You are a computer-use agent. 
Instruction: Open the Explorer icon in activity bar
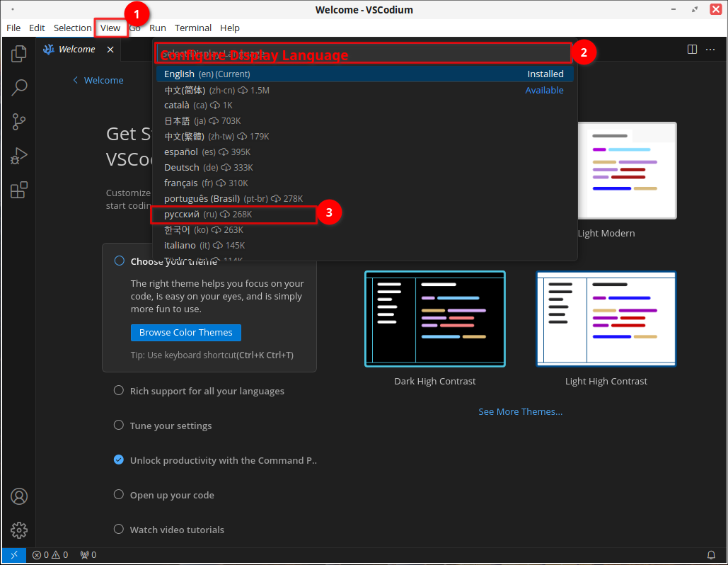pyautogui.click(x=19, y=53)
